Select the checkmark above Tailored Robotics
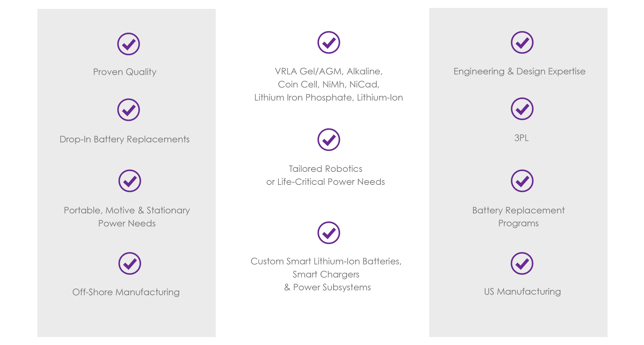Image resolution: width=644 pixels, height=345 pixels. point(329,140)
